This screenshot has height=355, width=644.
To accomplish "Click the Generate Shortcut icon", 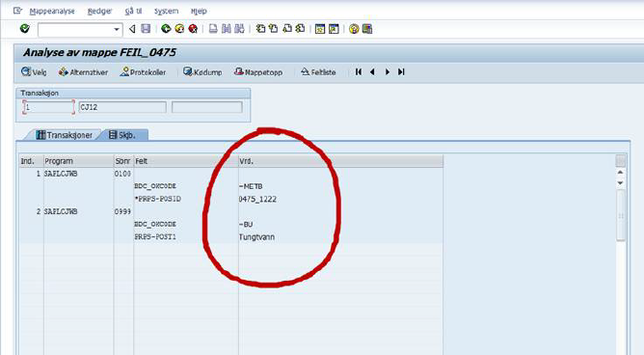I will (334, 29).
